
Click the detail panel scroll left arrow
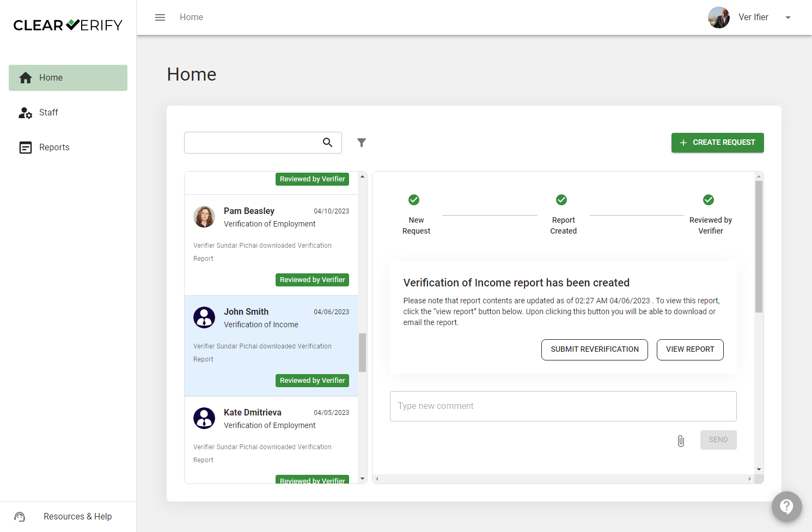coord(377,479)
